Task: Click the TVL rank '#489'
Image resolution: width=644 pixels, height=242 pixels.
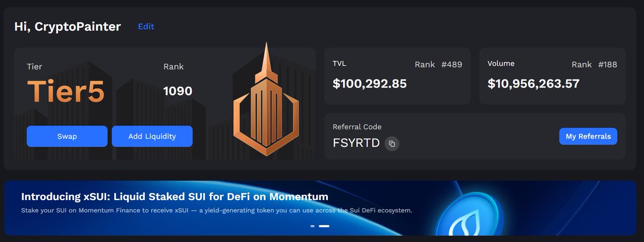Action: pyautogui.click(x=451, y=65)
